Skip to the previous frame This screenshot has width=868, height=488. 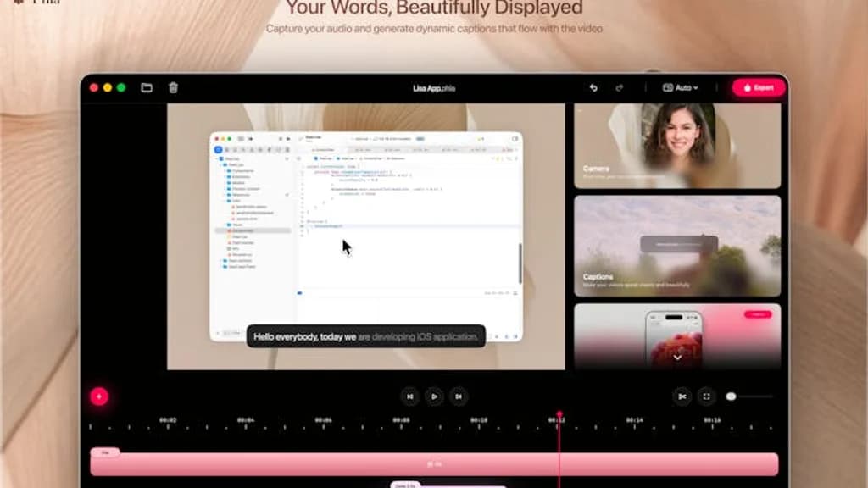[409, 396]
